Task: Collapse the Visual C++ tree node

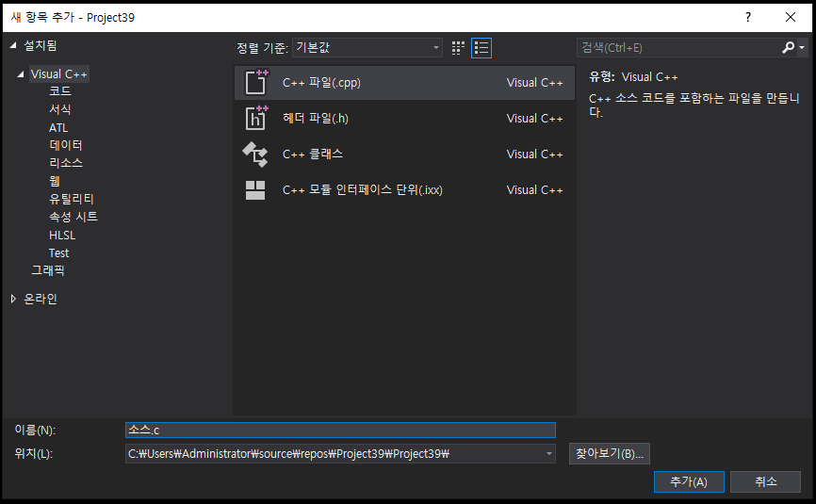Action: point(21,74)
